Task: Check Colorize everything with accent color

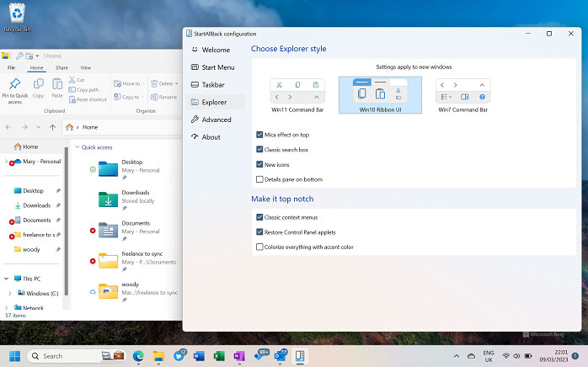Action: coord(259,247)
